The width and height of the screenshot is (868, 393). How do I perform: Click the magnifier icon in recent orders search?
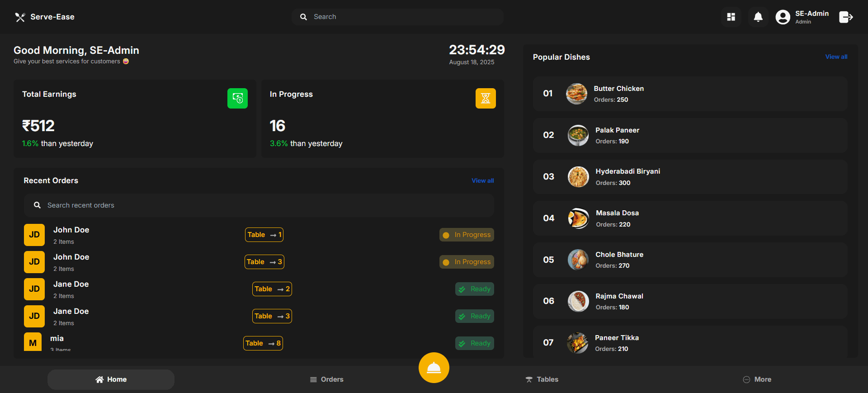(37, 205)
